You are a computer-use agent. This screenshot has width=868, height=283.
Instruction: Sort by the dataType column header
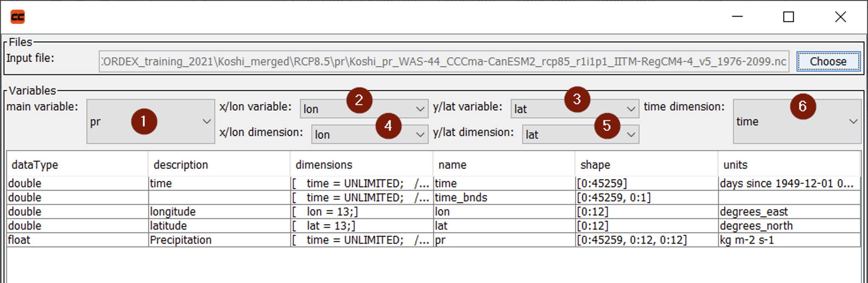pos(77,165)
